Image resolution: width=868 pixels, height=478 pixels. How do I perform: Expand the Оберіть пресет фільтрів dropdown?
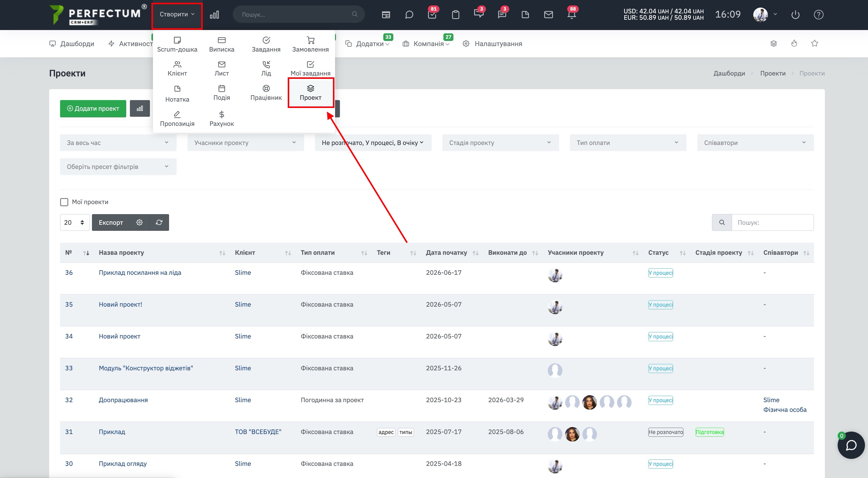click(x=118, y=166)
